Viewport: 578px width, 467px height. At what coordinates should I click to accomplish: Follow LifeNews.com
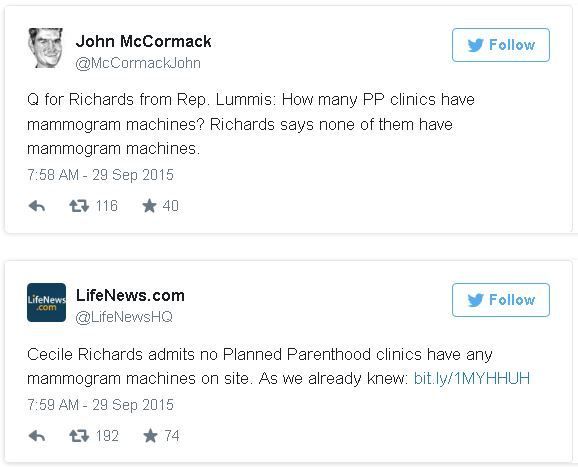pos(501,300)
